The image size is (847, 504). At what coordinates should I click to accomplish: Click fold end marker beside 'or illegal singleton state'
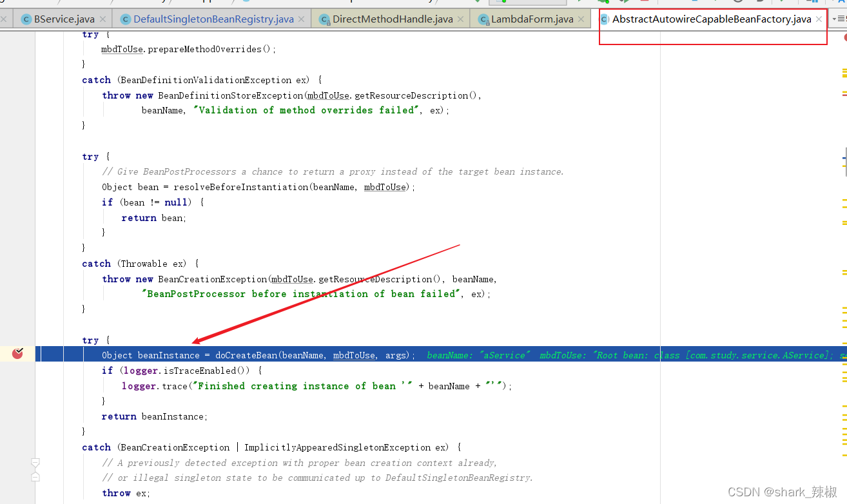coord(35,477)
